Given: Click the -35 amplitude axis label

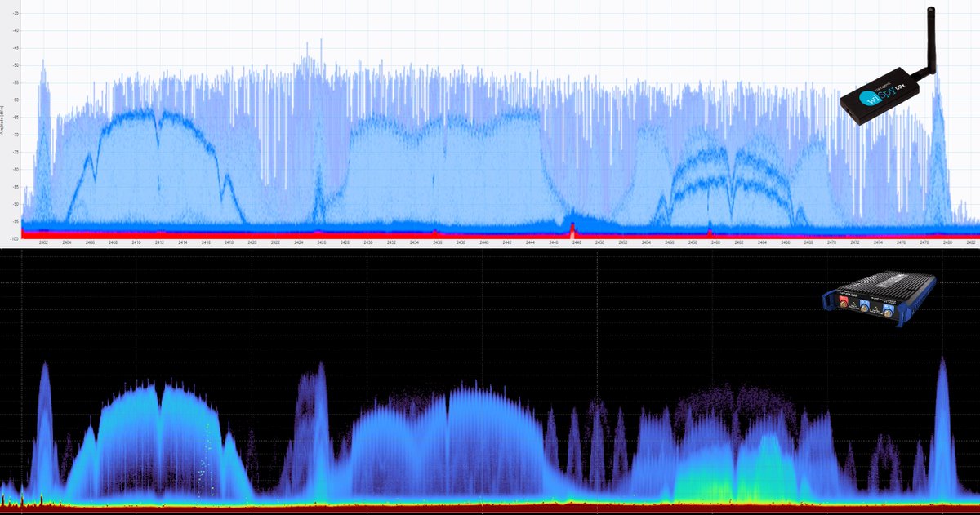Looking at the screenshot, I should tap(15, 14).
